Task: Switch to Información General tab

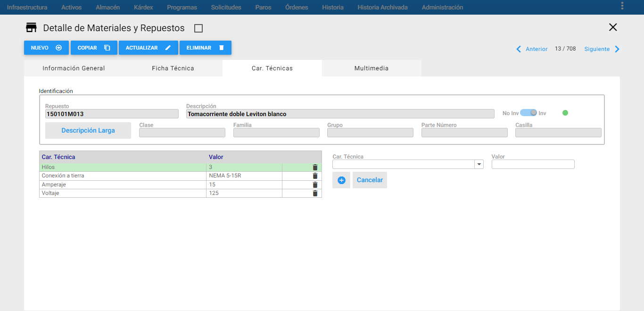Action: click(x=74, y=68)
